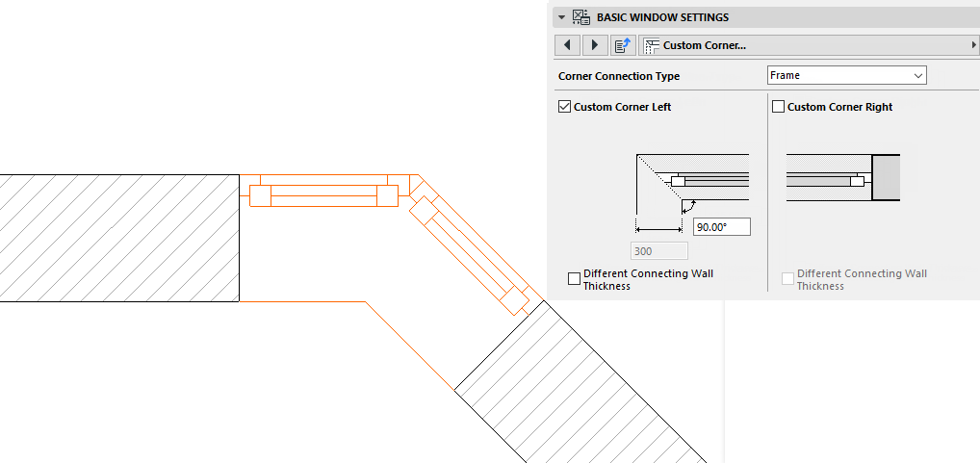
Task: Go to next settings page arrow
Action: pyautogui.click(x=594, y=45)
